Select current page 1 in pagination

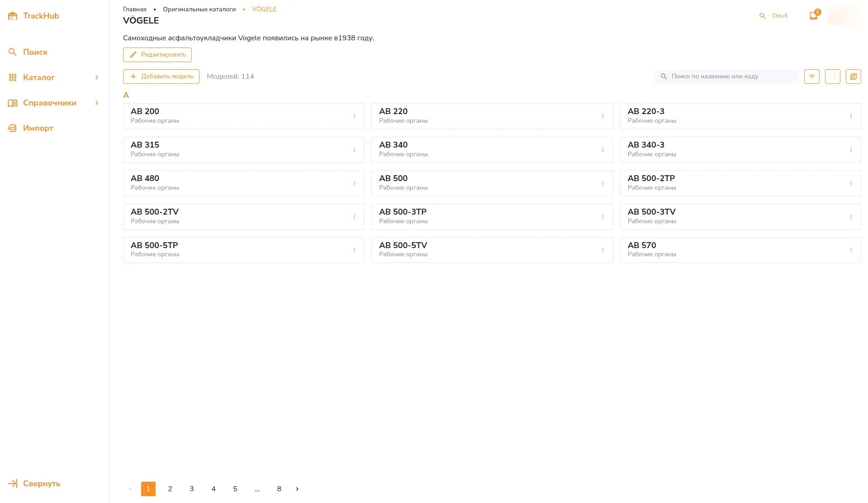click(148, 489)
